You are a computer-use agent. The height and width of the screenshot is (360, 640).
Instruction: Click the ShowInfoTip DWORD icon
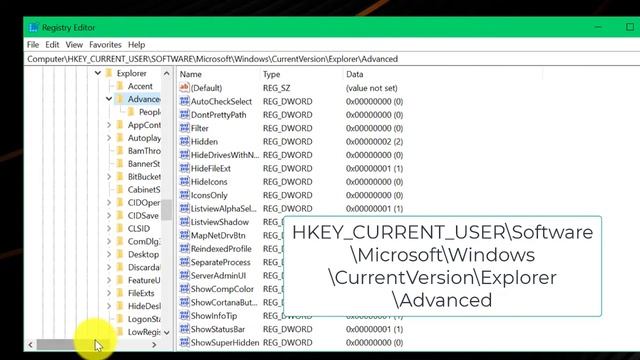click(184, 316)
